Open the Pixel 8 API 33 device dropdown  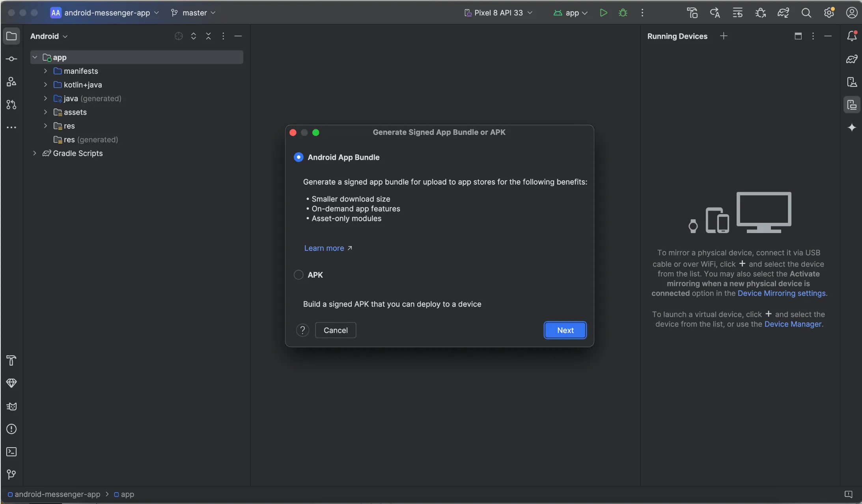click(x=498, y=13)
